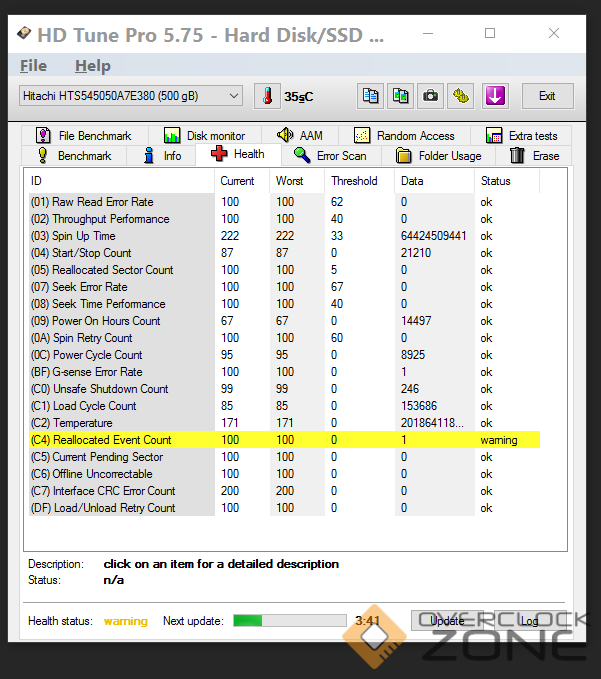Click the purple down arrow icon

495,96
